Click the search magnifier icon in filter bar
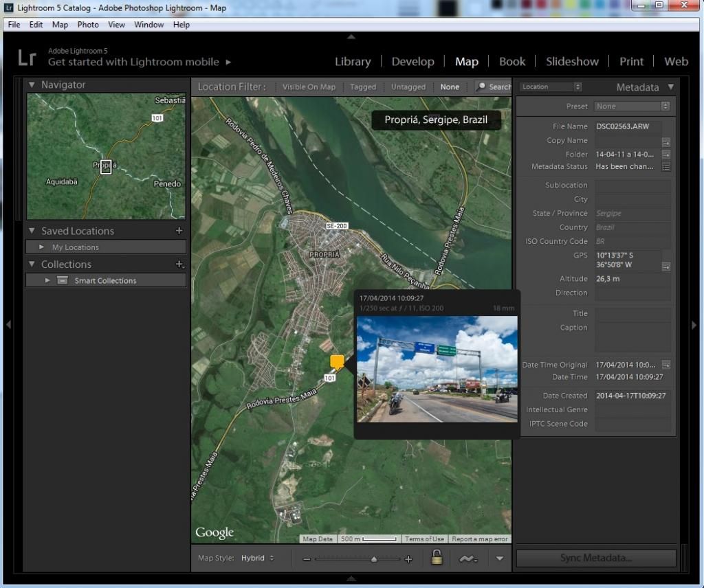Viewport: 704px width, 588px height. pos(481,86)
